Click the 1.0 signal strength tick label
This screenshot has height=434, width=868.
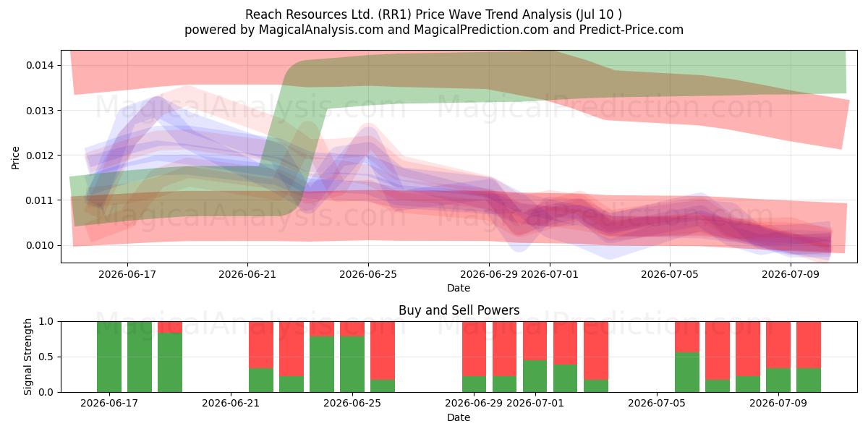point(46,321)
